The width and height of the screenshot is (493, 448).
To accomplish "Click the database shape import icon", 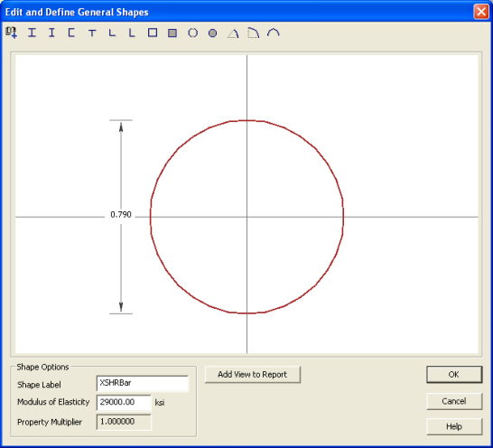I will pos(12,33).
